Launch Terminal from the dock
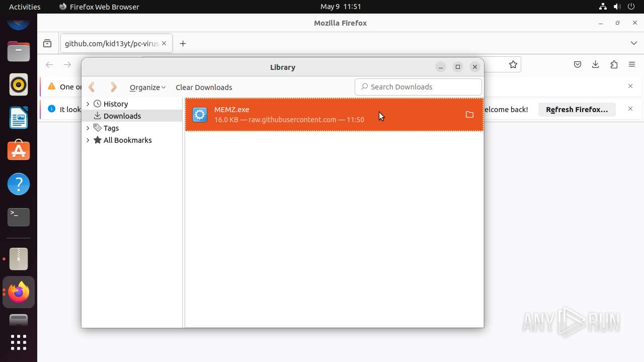The height and width of the screenshot is (362, 644). [19, 217]
